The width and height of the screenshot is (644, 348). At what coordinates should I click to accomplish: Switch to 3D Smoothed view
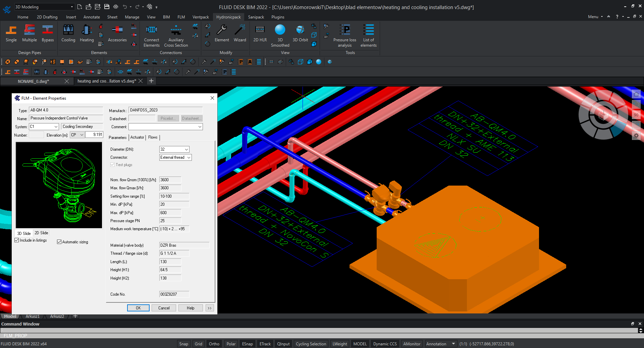280,34
